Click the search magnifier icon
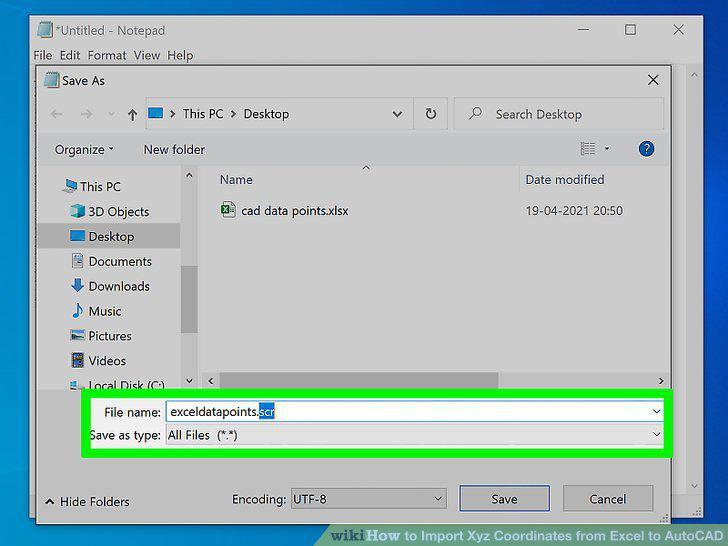The height and width of the screenshot is (546, 728). (475, 113)
